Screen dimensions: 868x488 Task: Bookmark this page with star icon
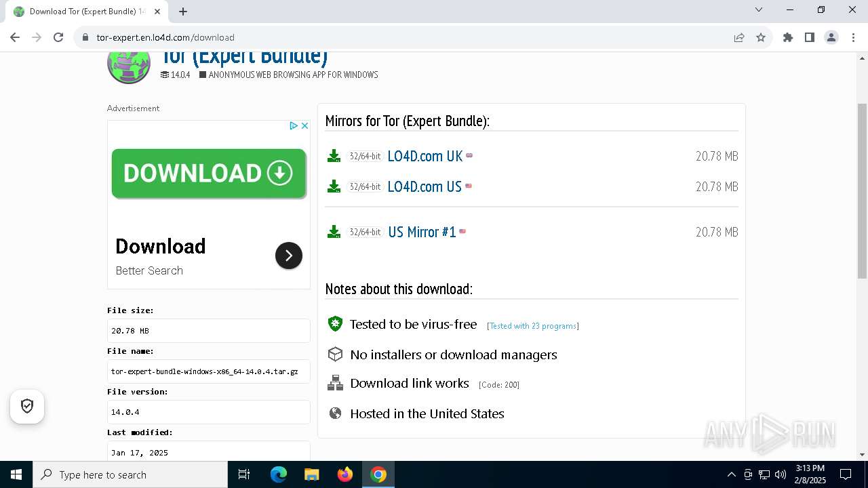pyautogui.click(x=761, y=37)
